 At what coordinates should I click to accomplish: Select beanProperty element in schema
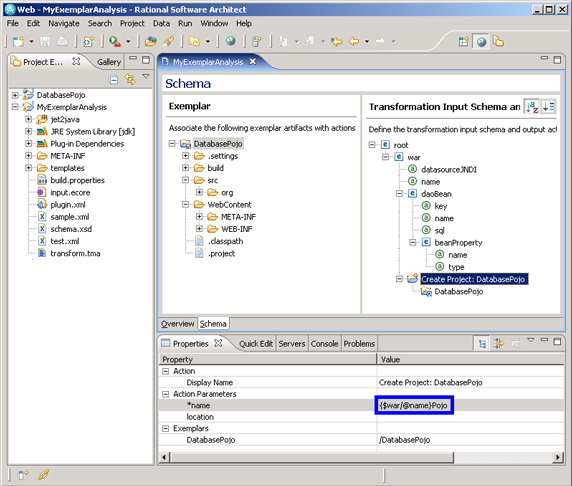[x=458, y=243]
